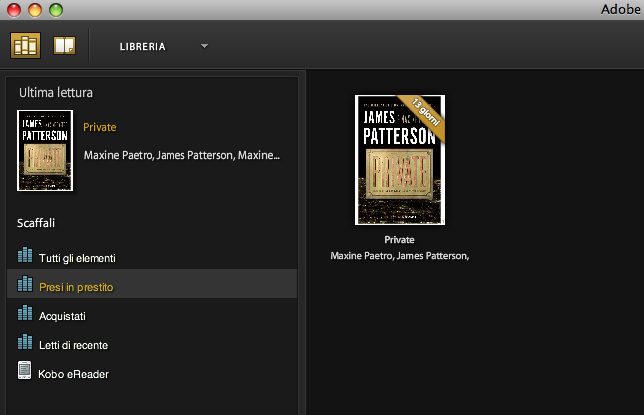Click the Acquistati shelf icon
Viewport: 644px width, 415px height.
click(x=25, y=315)
